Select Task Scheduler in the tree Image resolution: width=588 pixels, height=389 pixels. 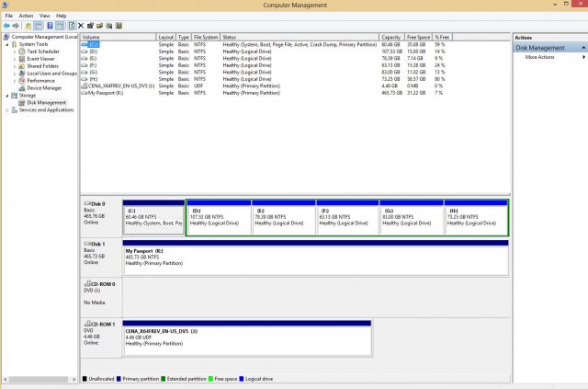pyautogui.click(x=42, y=51)
